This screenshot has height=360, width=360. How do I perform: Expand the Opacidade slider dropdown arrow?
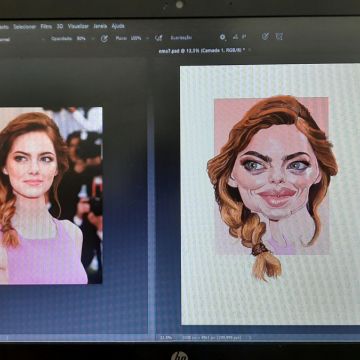tap(93, 39)
